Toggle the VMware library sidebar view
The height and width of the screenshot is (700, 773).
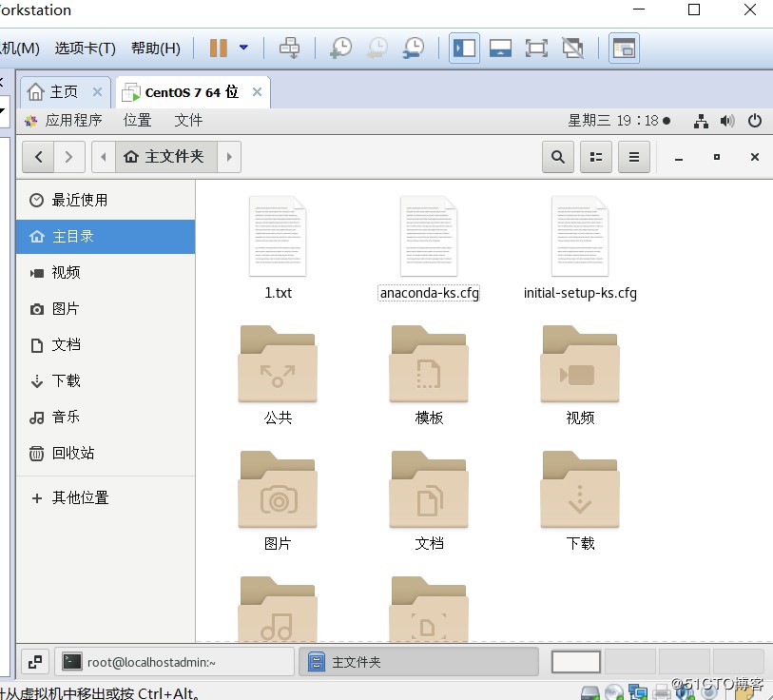coord(464,48)
